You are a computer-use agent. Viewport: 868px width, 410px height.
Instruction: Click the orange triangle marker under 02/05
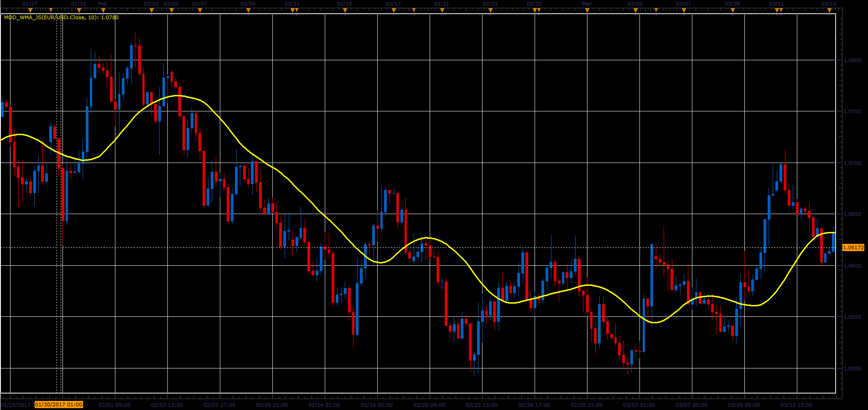(x=172, y=10)
